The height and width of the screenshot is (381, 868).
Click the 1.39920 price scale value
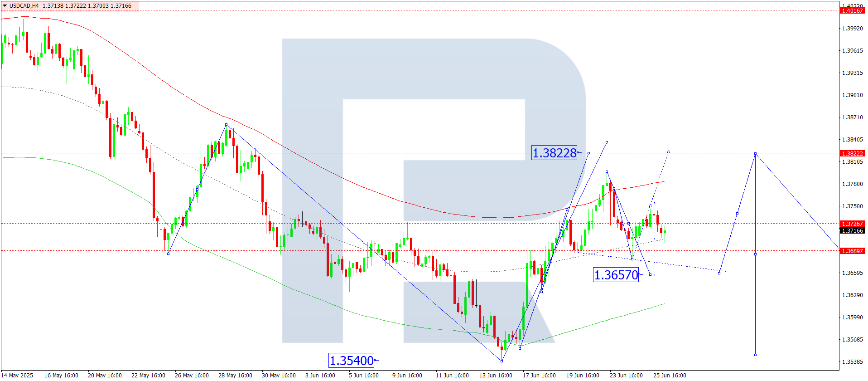tap(852, 28)
